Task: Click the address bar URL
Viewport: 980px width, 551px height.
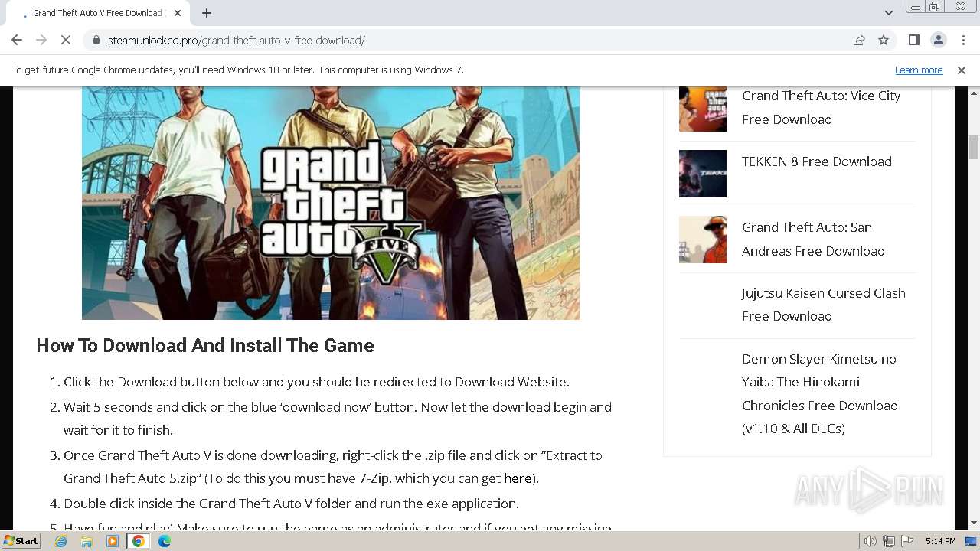Action: click(237, 40)
